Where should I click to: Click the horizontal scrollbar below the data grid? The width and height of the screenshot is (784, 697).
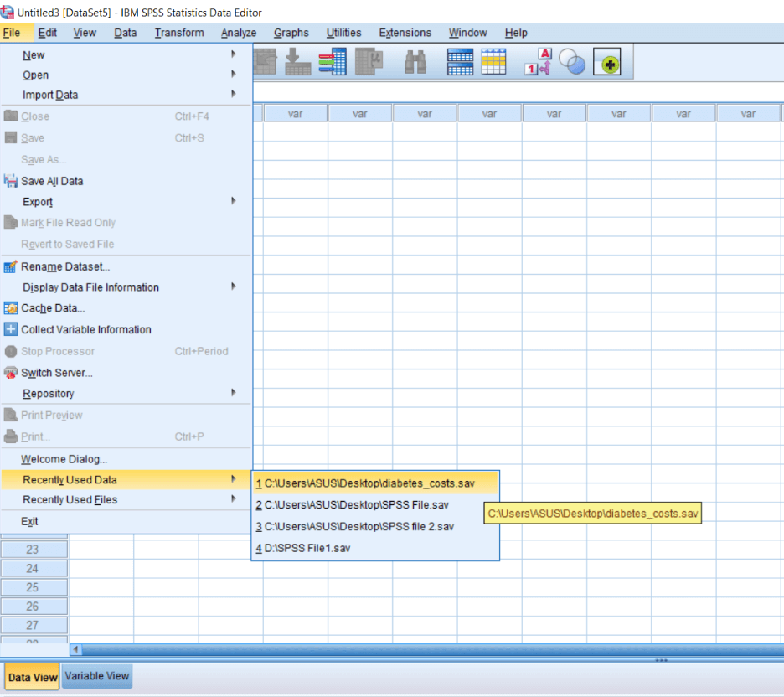419,649
